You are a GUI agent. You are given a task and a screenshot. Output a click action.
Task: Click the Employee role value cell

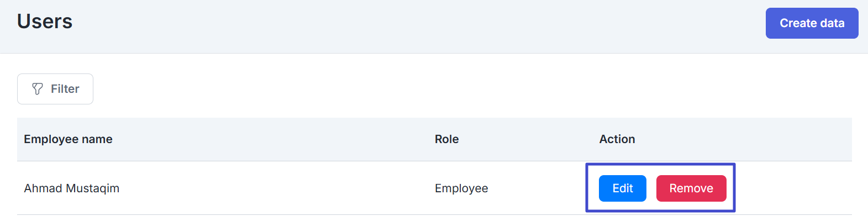click(461, 188)
